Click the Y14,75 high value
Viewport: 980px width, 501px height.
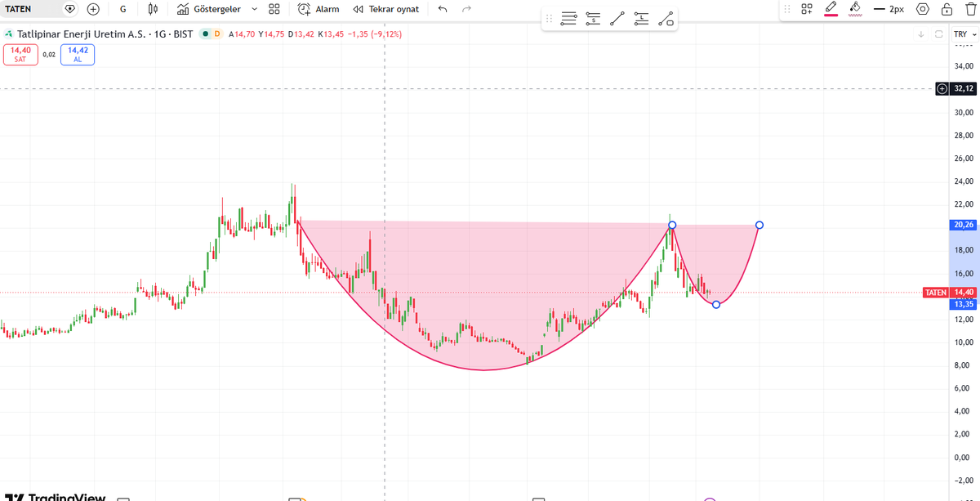coord(272,34)
